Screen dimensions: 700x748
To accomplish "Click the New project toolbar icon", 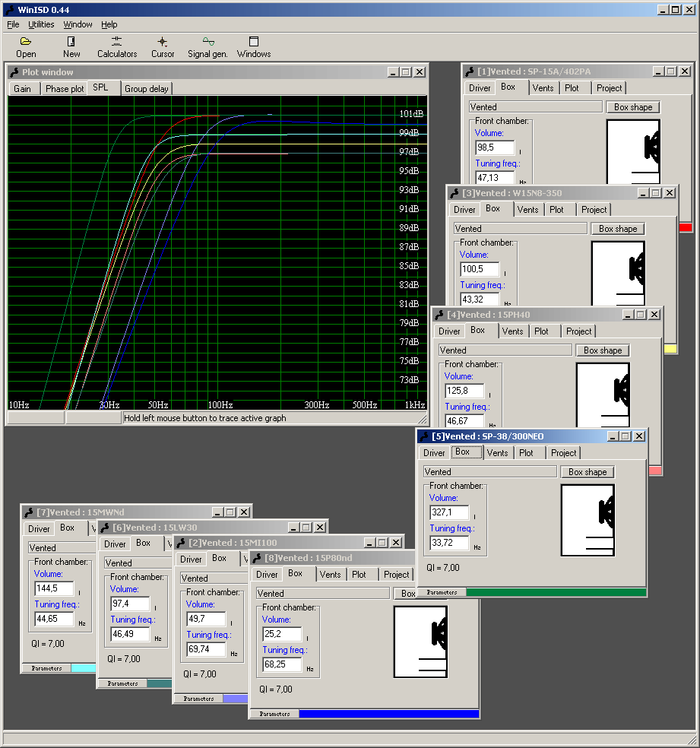I will [71, 43].
